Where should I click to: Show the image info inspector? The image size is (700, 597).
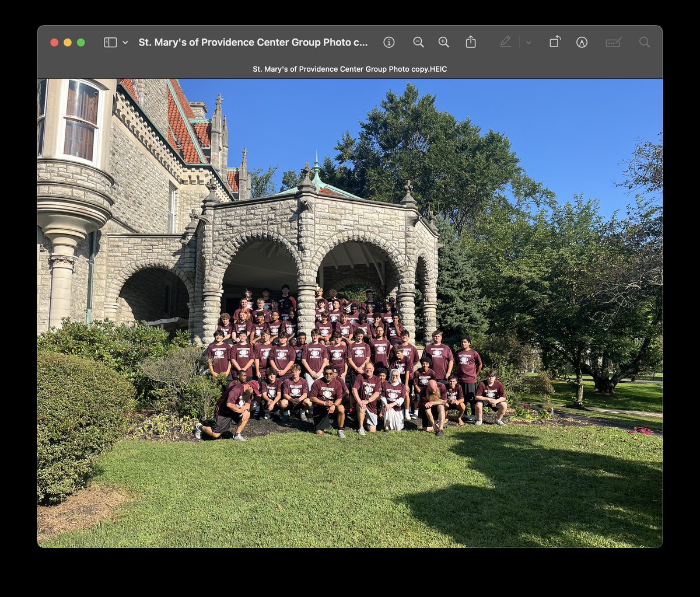pos(389,42)
